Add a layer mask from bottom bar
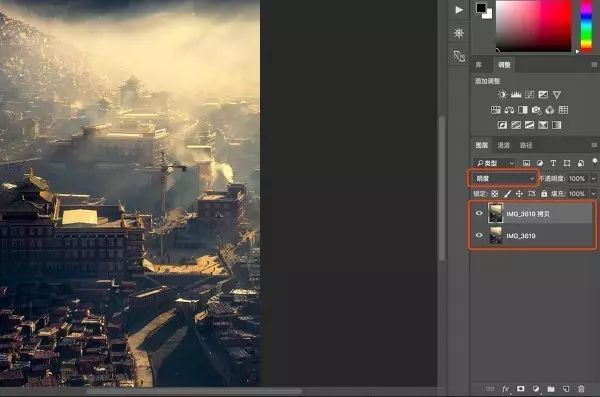Image resolution: width=600 pixels, height=397 pixels. point(520,389)
